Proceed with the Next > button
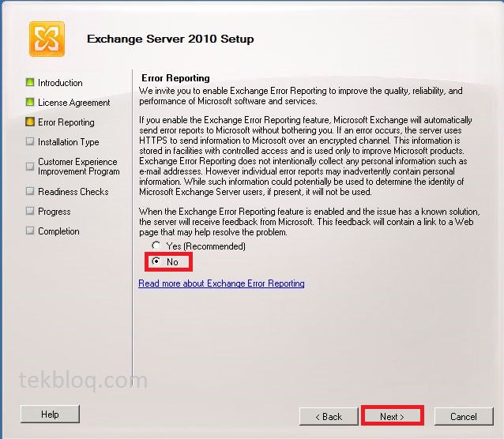Image resolution: width=504 pixels, height=439 pixels. pos(392,417)
